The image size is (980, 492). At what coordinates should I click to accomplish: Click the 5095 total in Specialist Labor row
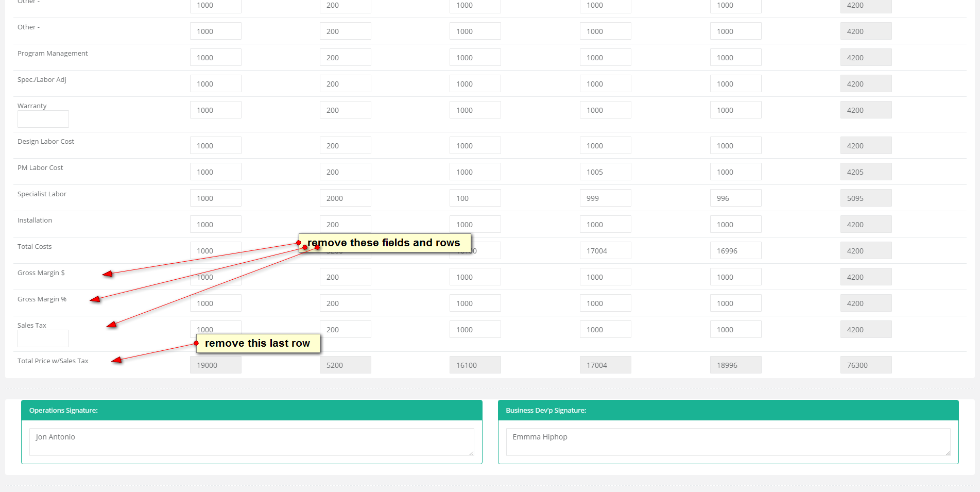click(866, 198)
